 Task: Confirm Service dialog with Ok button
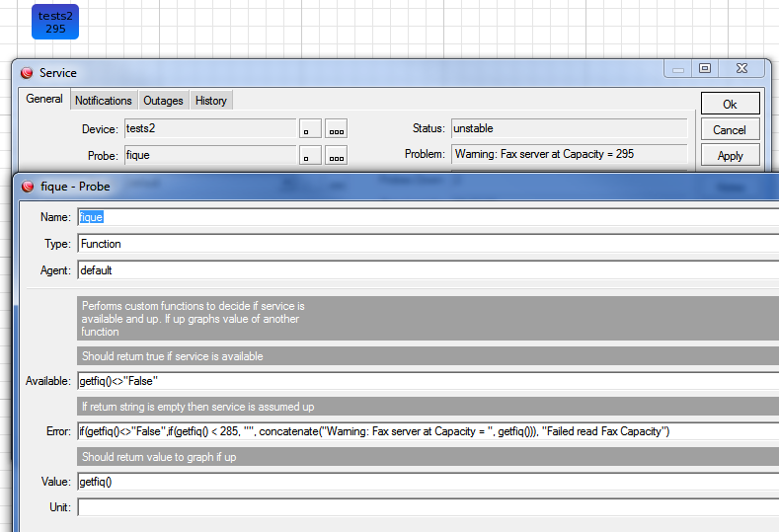point(730,104)
